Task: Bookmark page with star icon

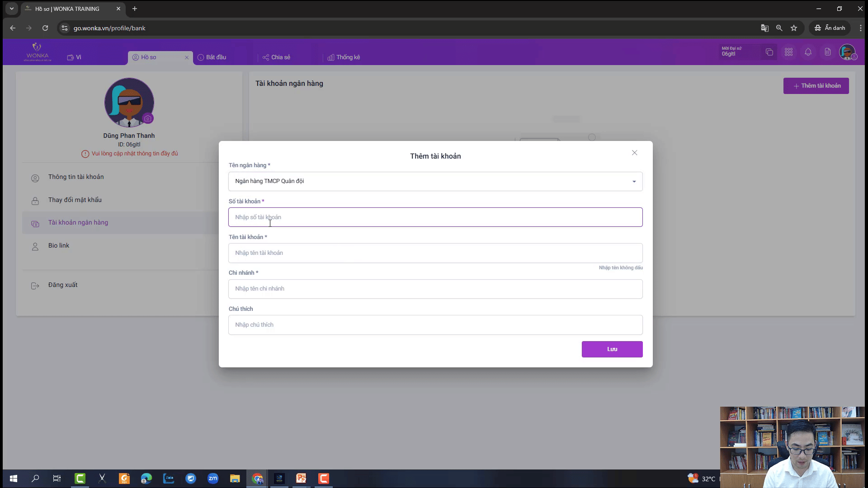Action: coord(794,28)
